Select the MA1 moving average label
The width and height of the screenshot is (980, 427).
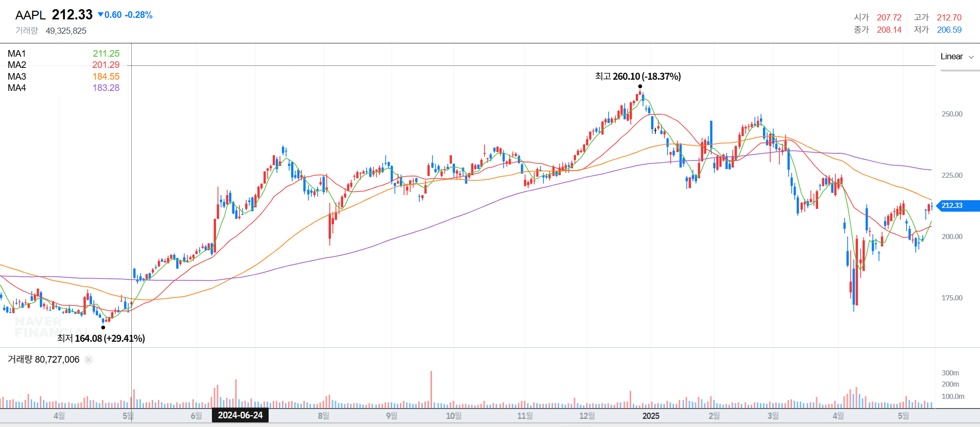coord(17,54)
